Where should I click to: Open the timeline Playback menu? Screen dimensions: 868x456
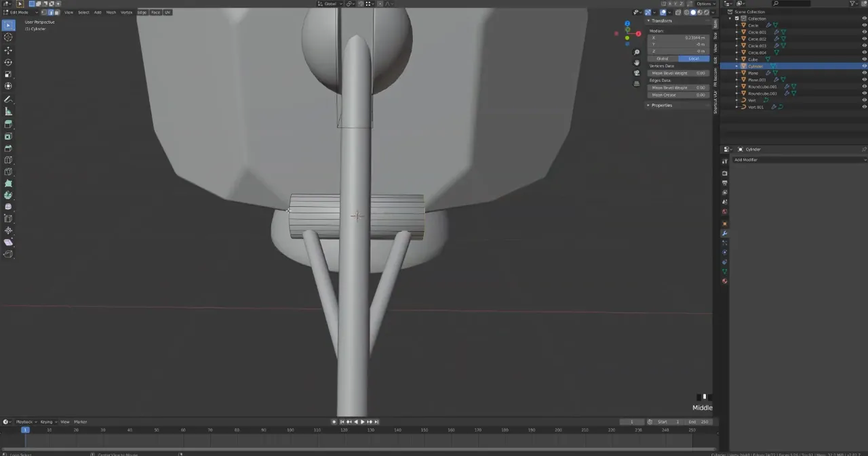pos(25,421)
